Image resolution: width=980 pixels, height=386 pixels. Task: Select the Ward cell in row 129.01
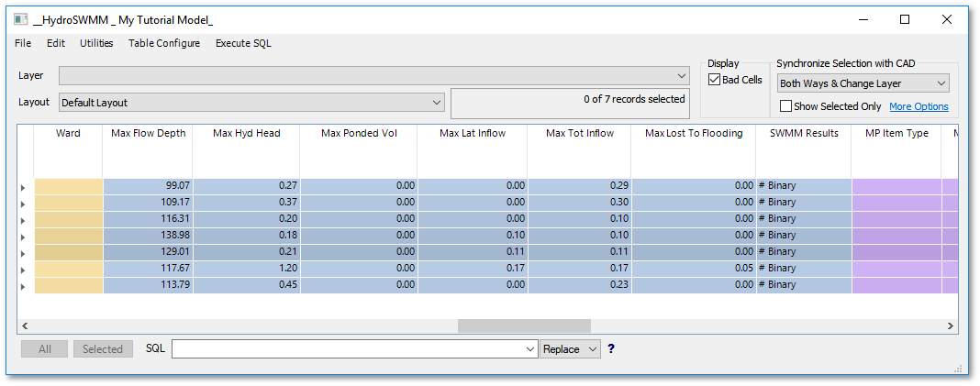[x=68, y=252]
